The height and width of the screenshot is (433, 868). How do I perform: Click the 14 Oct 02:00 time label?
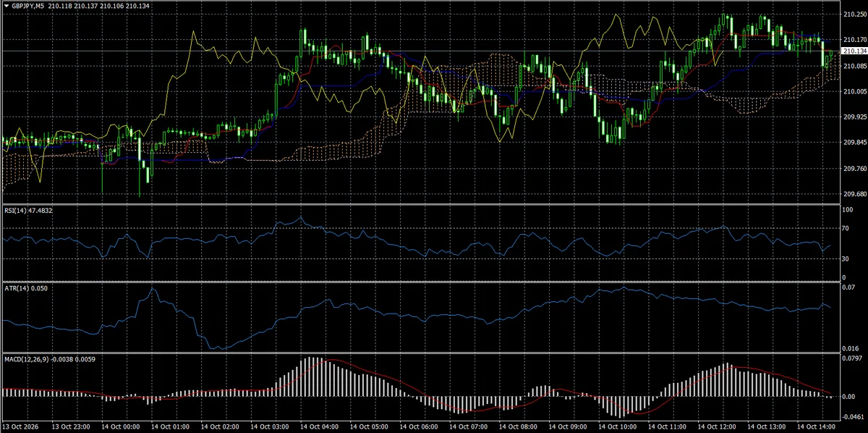[x=218, y=427]
